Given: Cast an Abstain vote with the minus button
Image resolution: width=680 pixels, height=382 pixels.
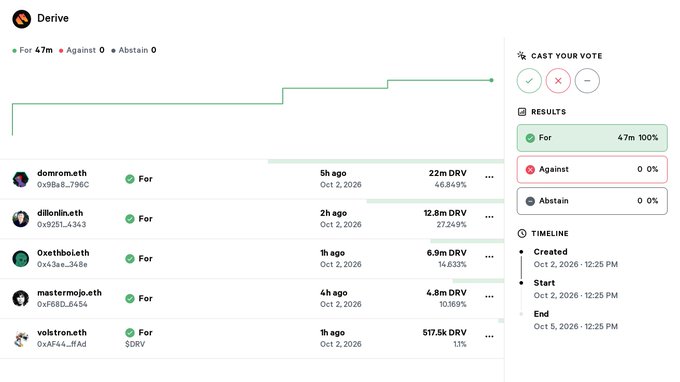Looking at the screenshot, I should [587, 81].
